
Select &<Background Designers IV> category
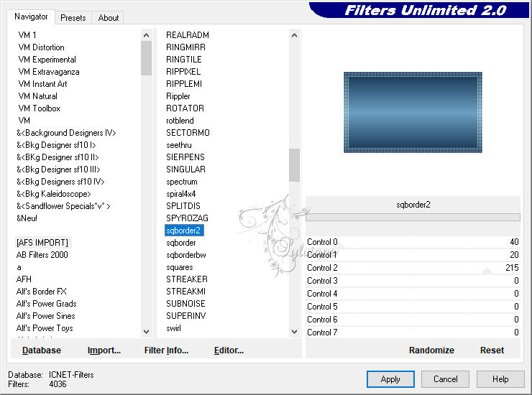point(66,133)
